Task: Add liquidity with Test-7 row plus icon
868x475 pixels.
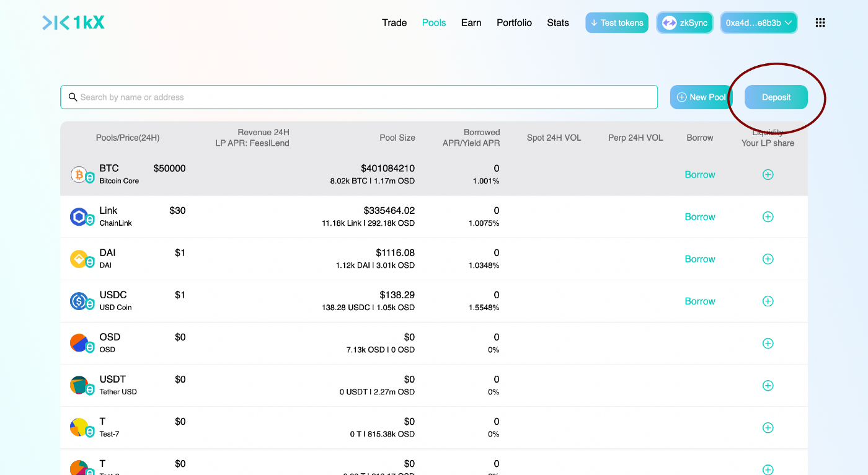Action: pos(768,428)
